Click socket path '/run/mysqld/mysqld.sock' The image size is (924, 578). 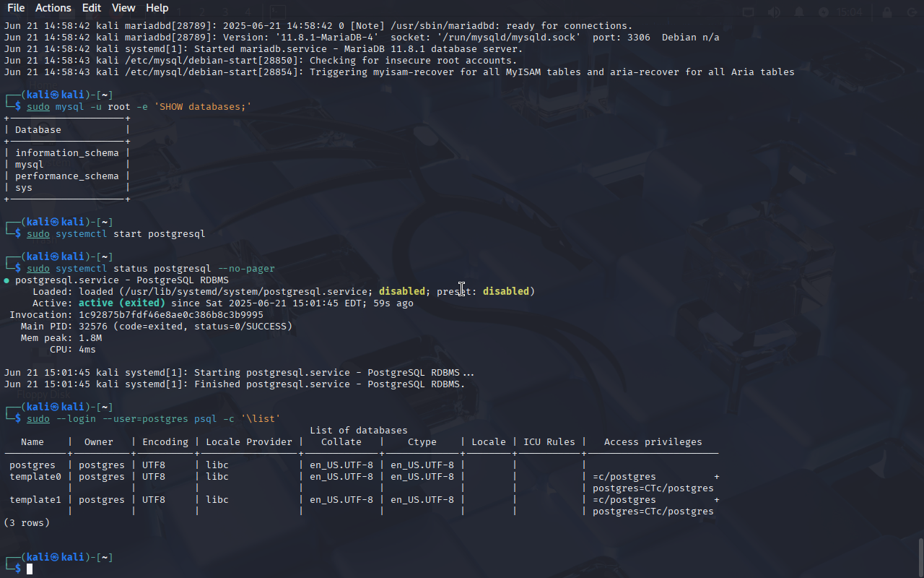click(509, 38)
